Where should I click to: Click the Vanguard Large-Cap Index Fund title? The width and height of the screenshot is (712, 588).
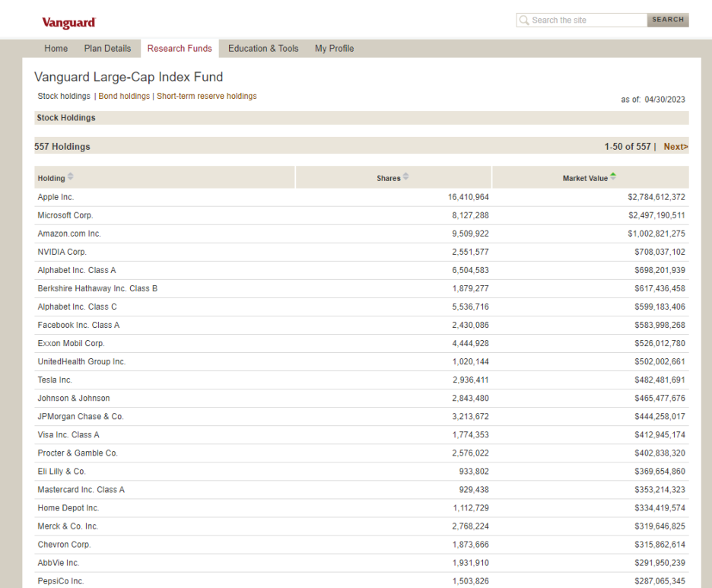coord(129,77)
